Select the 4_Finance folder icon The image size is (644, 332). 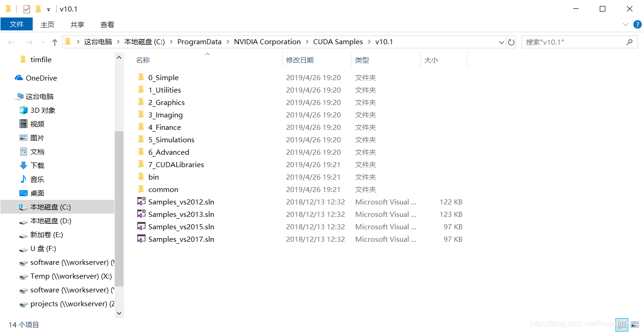click(x=141, y=127)
